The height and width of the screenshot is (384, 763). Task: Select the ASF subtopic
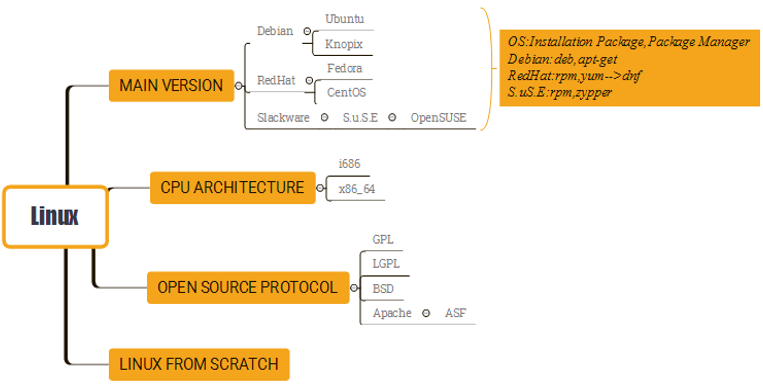pyautogui.click(x=455, y=313)
